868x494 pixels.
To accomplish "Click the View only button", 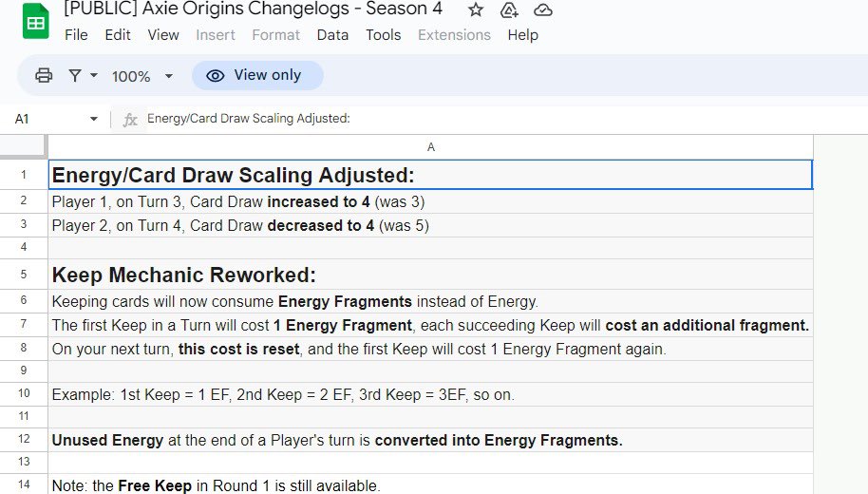I will [x=257, y=75].
